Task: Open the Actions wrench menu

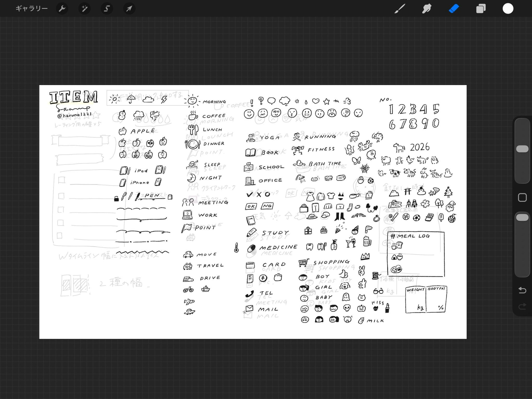Action: pyautogui.click(x=62, y=9)
